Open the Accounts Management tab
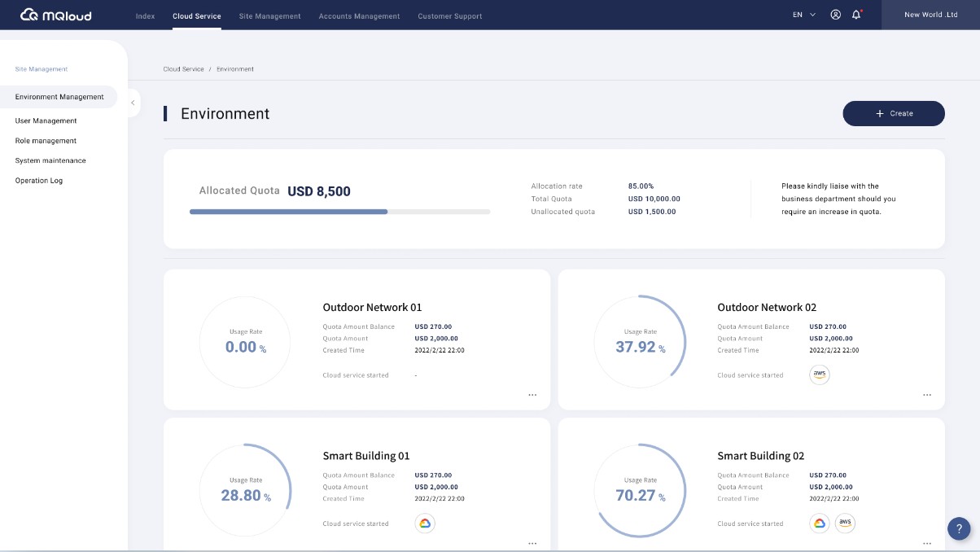This screenshot has width=980, height=552. click(x=359, y=16)
